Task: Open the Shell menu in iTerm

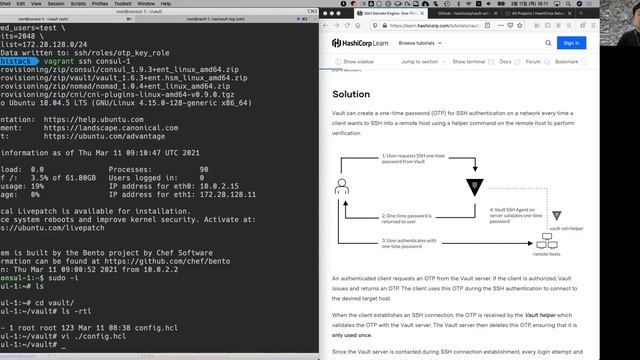Action: (5, 4)
